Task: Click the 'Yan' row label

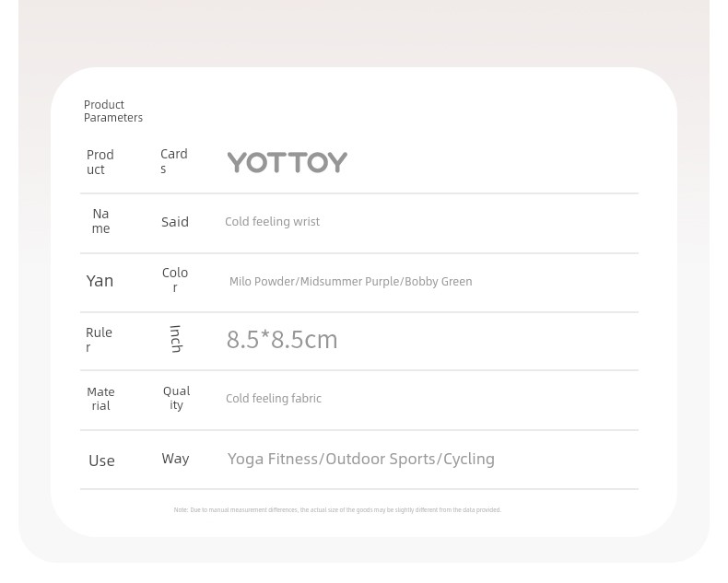Action: click(x=100, y=281)
